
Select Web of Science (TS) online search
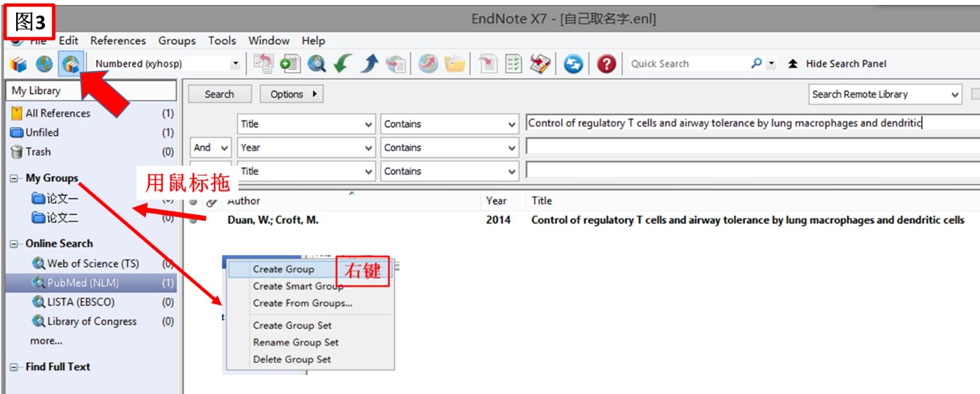92,264
